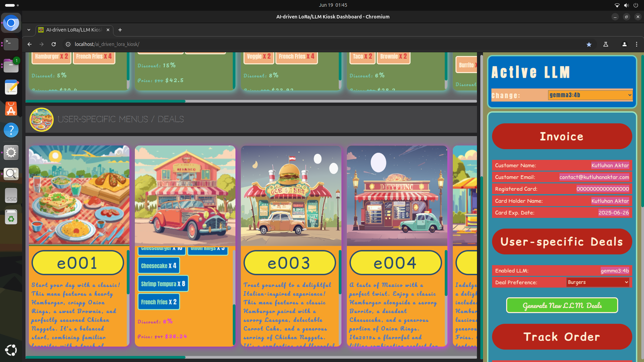This screenshot has height=362, width=644.
Task: Select the e001 menu food thumbnail
Action: 79,195
